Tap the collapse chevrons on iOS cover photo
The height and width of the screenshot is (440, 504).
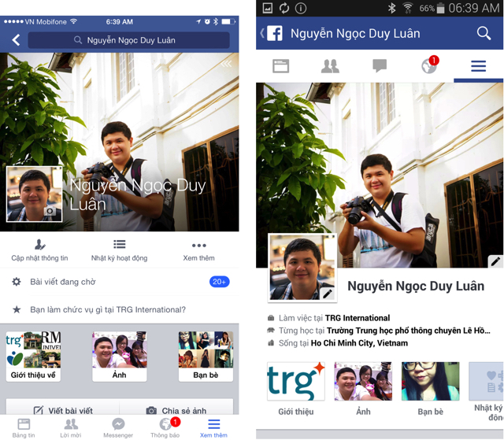pos(226,64)
